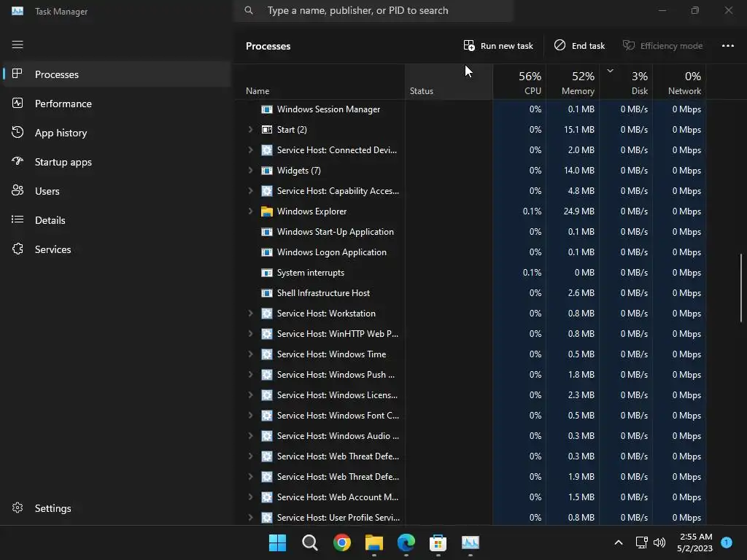
Task: Click the System interrupts process icon
Action: [x=267, y=273]
